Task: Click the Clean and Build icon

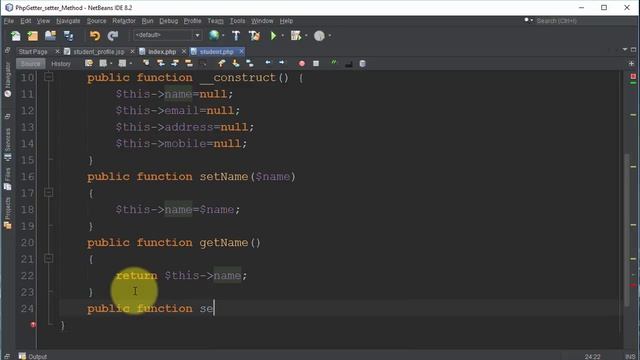Action: 254,36
